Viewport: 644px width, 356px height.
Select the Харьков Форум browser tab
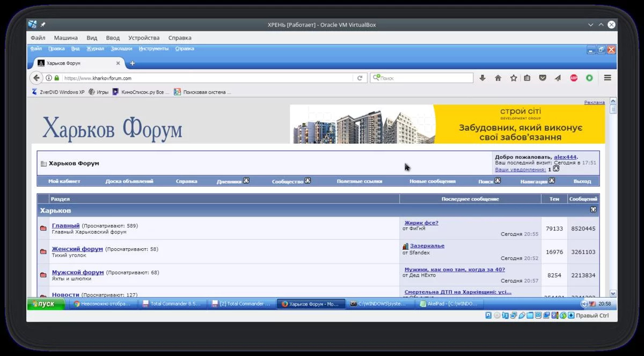click(78, 63)
